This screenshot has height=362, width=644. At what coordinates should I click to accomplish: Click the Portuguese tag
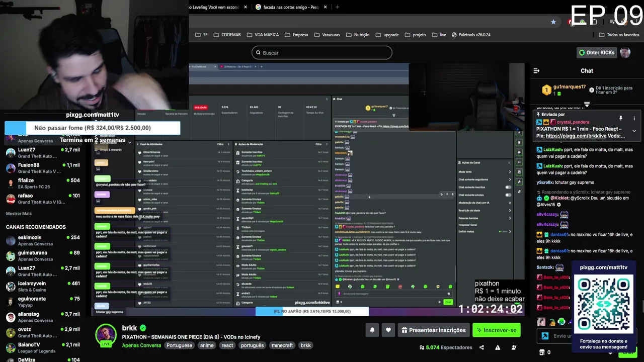(x=179, y=345)
